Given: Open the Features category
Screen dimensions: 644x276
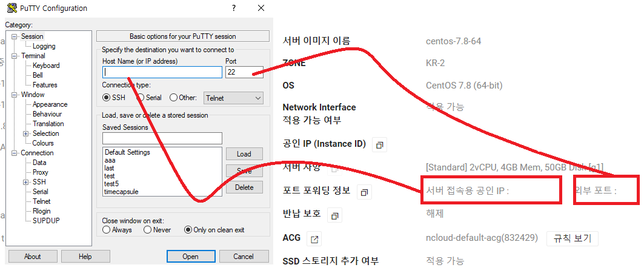Looking at the screenshot, I should pyautogui.click(x=45, y=85).
